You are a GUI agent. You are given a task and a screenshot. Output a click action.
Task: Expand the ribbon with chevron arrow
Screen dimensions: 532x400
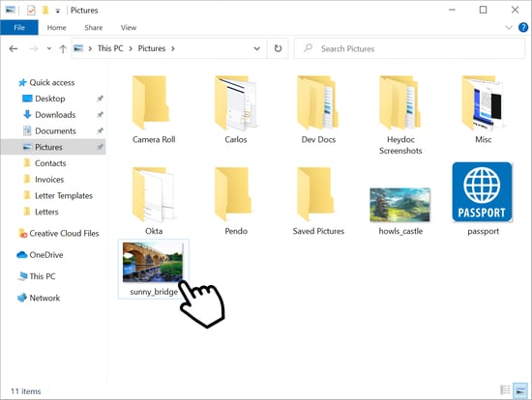(509, 27)
